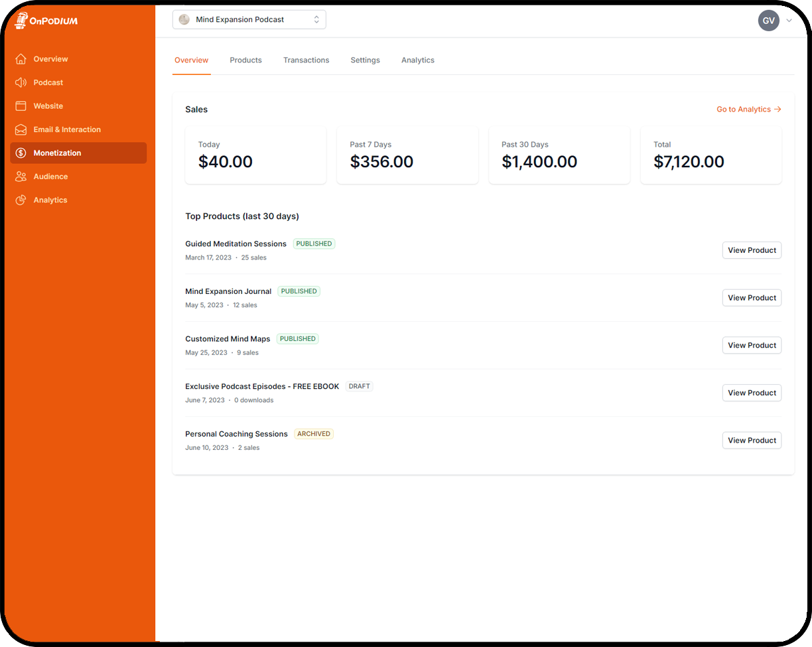Open Email & Interaction envelope icon
The width and height of the screenshot is (812, 647).
tap(21, 129)
